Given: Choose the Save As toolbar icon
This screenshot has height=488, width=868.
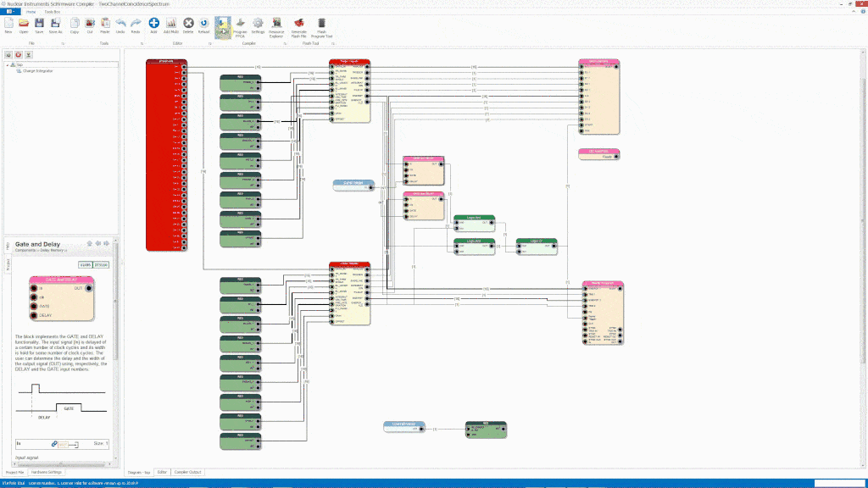Looking at the screenshot, I should [55, 25].
